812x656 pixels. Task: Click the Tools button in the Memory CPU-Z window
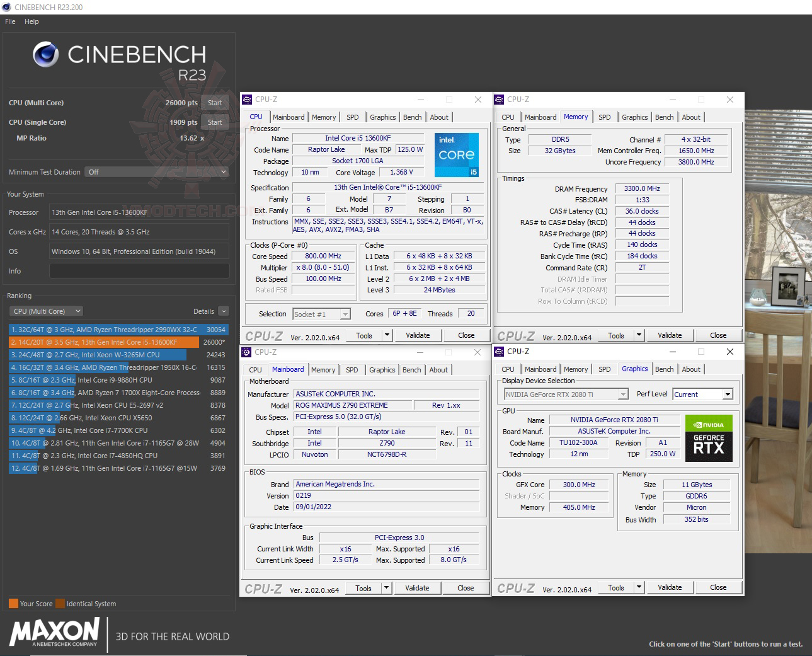click(616, 335)
